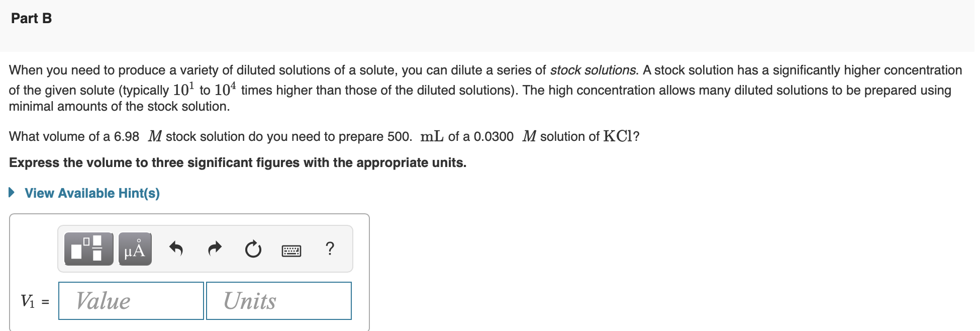980x331 pixels.
Task: Open the on-screen keyboard icon
Action: click(291, 250)
